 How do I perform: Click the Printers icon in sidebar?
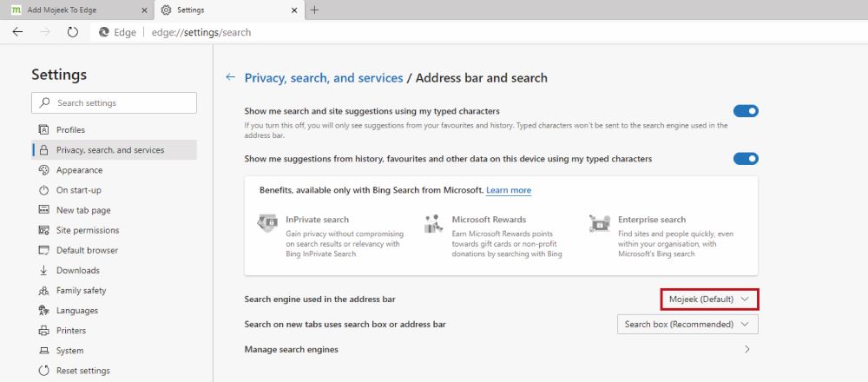[43, 331]
